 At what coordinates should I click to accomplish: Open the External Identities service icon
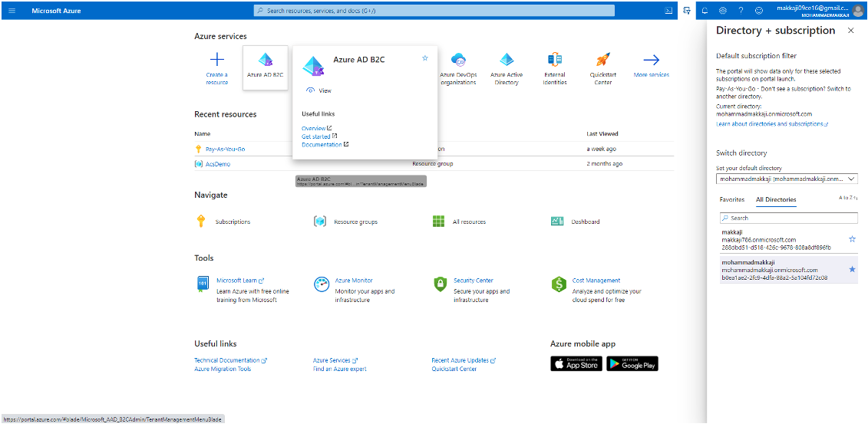(x=554, y=61)
